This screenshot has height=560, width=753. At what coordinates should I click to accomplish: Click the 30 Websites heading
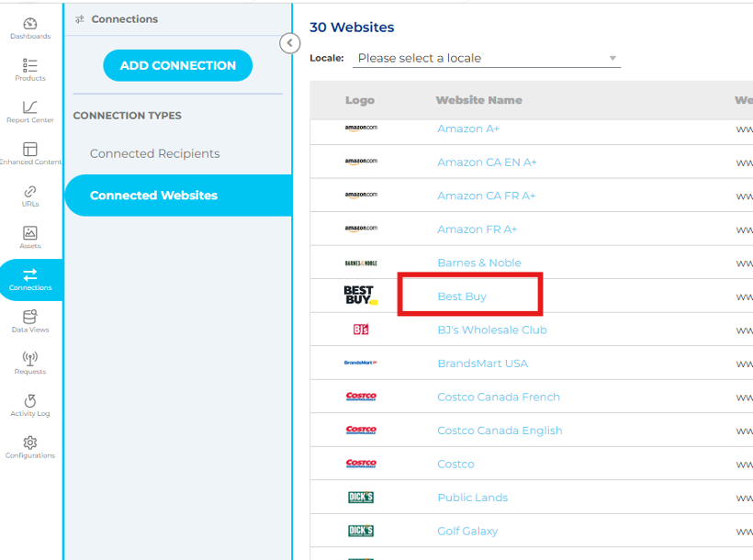pyautogui.click(x=352, y=28)
